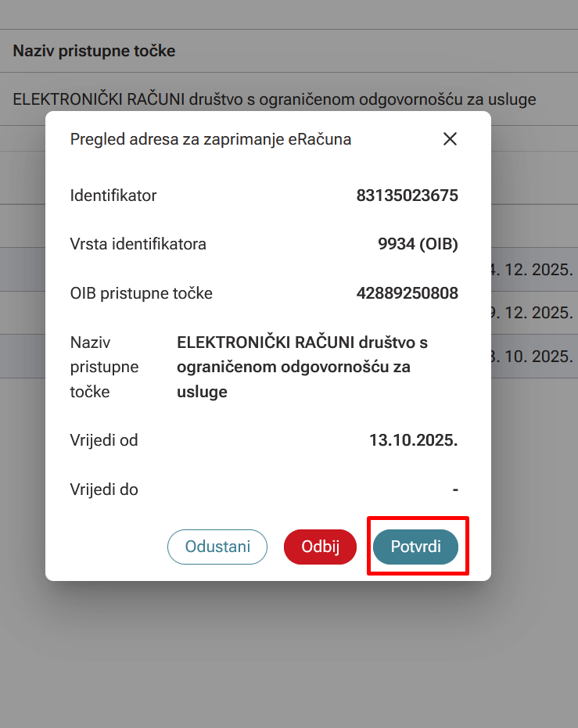Click the identifier value 83135023675
This screenshot has height=728, width=578.
point(407,195)
